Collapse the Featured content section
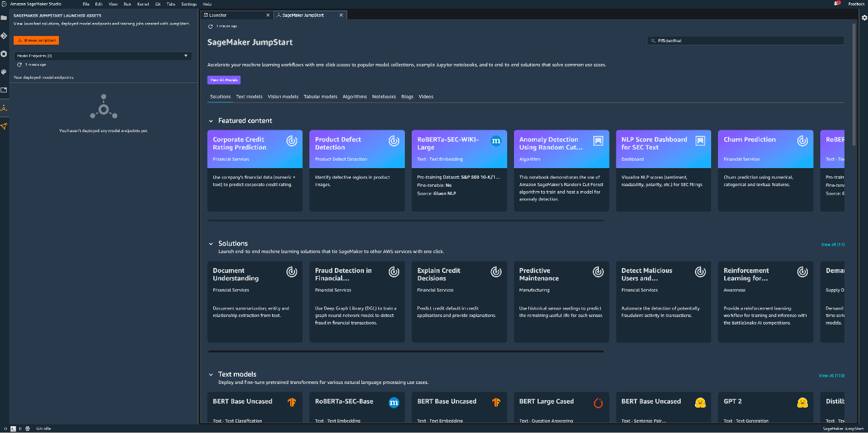This screenshot has height=433, width=868. click(x=211, y=121)
